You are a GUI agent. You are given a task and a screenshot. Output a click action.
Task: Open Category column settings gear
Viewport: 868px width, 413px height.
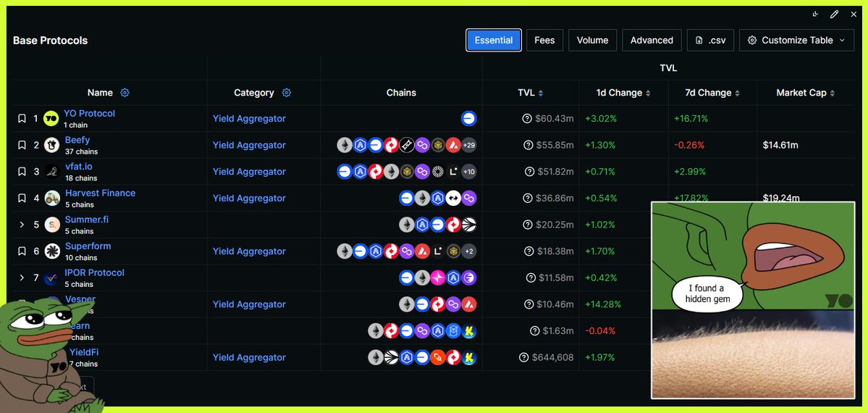[286, 93]
